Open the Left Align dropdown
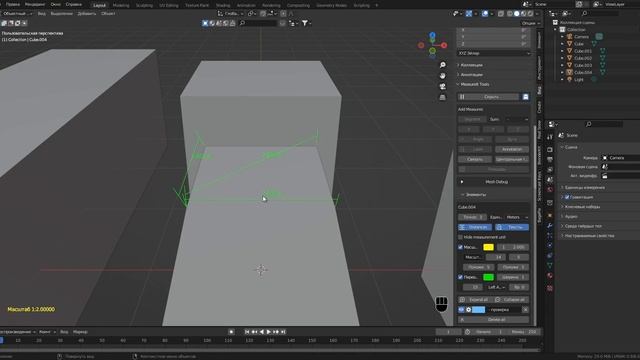This screenshot has height=360, width=640. coord(496,287)
